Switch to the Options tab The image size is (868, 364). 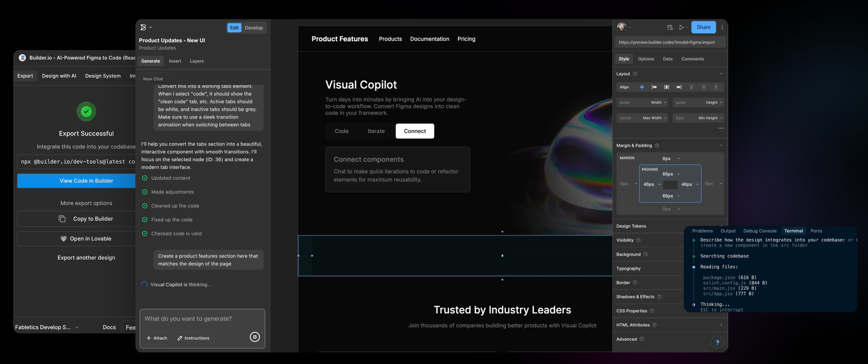click(646, 59)
